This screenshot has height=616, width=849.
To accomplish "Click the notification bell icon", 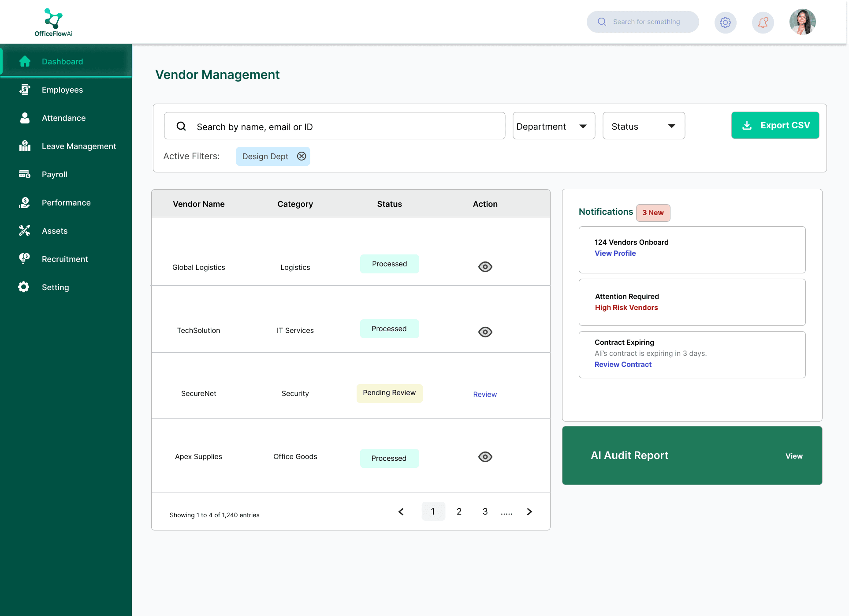I will [x=763, y=22].
